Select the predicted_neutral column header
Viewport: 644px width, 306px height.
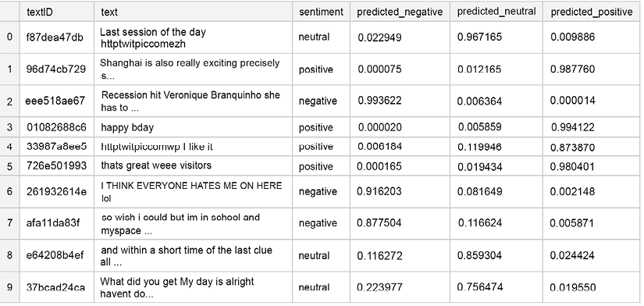(496, 12)
